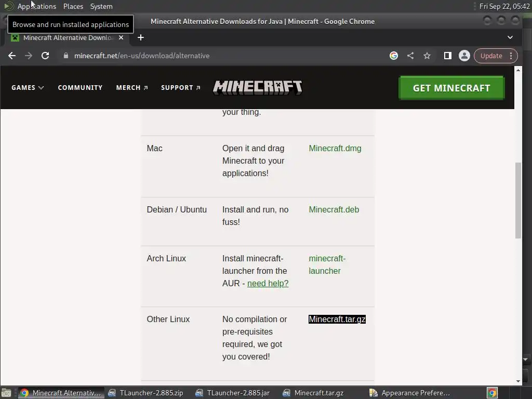Click the address bar URL field
Screen dimensions: 532x399
click(224, 56)
